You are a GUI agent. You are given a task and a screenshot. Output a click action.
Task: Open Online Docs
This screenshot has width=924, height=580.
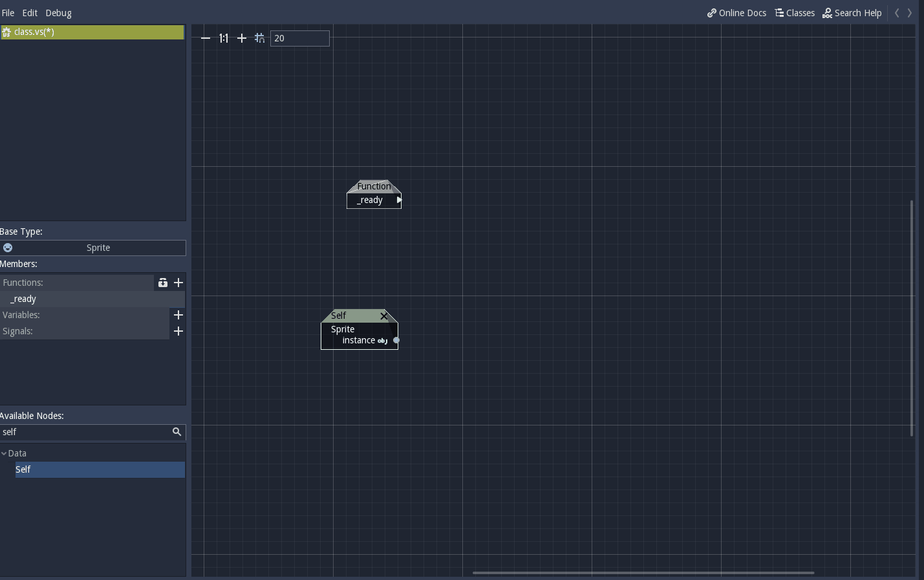[736, 12]
